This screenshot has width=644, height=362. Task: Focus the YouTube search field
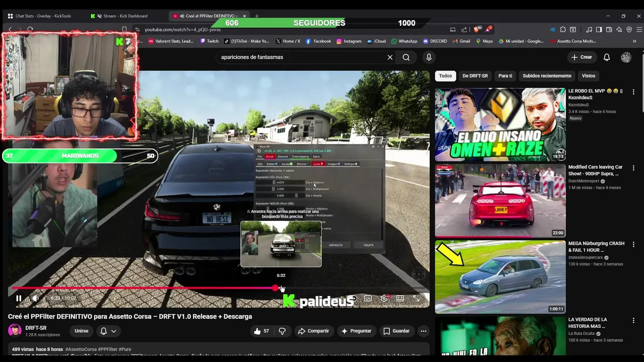(302, 57)
